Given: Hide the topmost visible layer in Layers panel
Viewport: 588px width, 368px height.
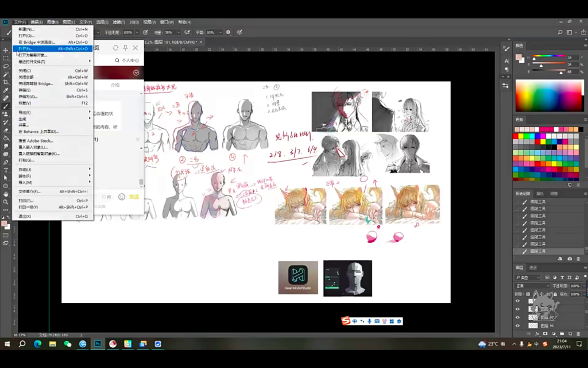Looking at the screenshot, I should coord(517,301).
